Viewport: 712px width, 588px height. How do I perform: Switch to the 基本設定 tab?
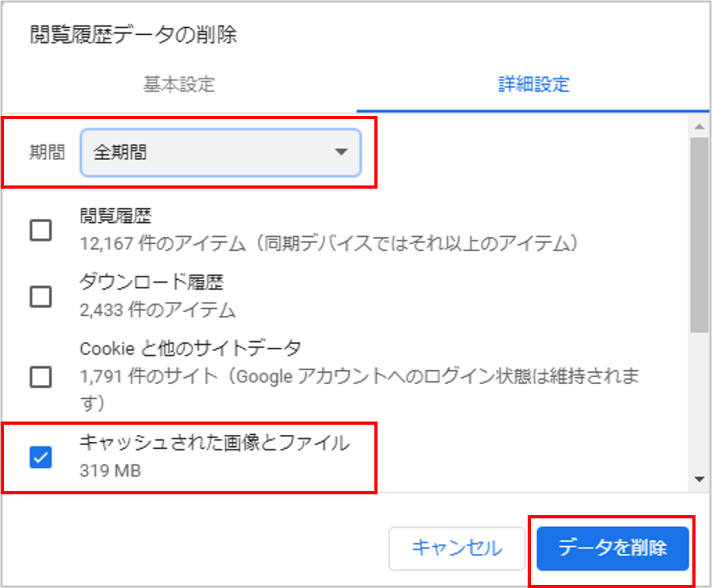179,84
